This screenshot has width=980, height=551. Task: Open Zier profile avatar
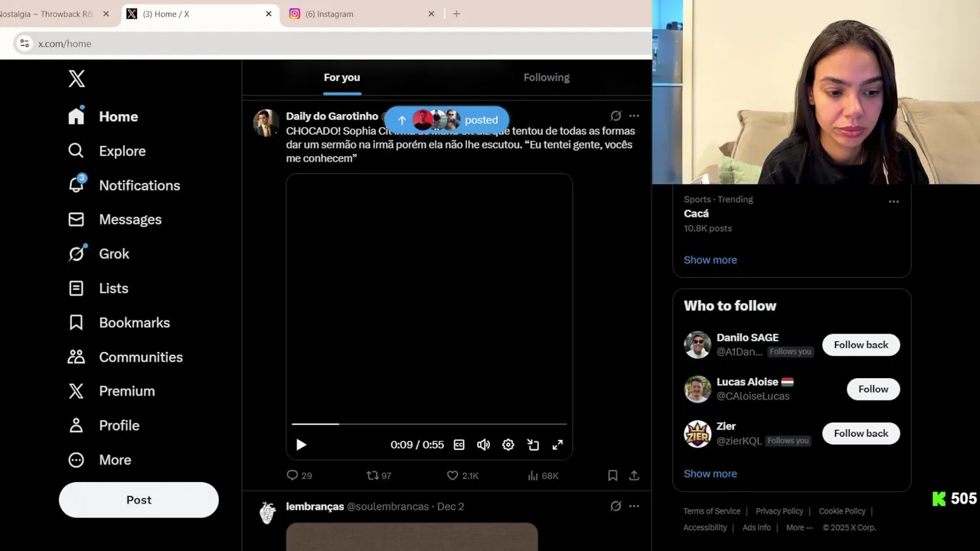coord(697,434)
